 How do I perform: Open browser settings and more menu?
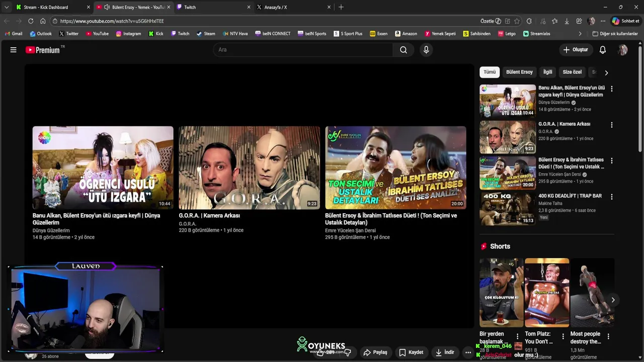tap(603, 21)
